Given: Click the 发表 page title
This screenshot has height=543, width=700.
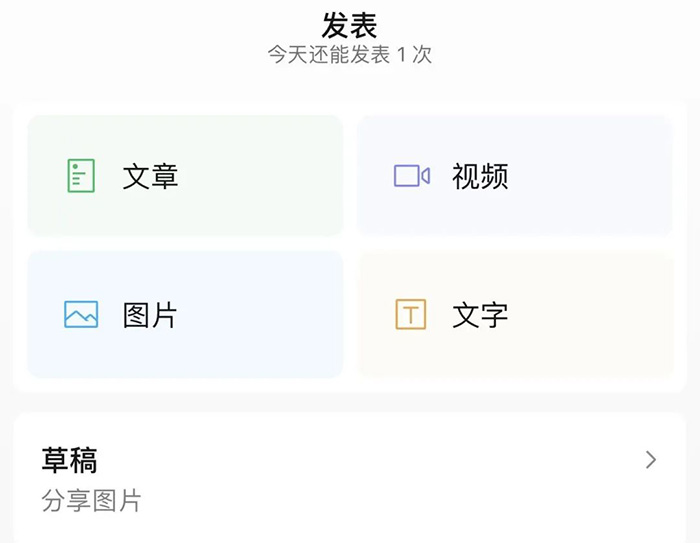Looking at the screenshot, I should click(349, 23).
